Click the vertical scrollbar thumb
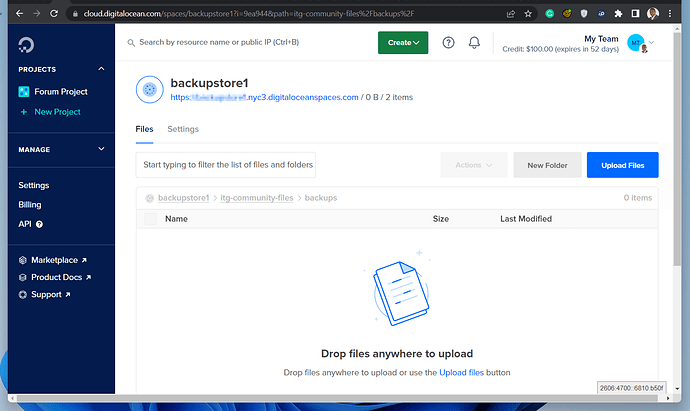The width and height of the screenshot is (690, 411). (x=677, y=147)
